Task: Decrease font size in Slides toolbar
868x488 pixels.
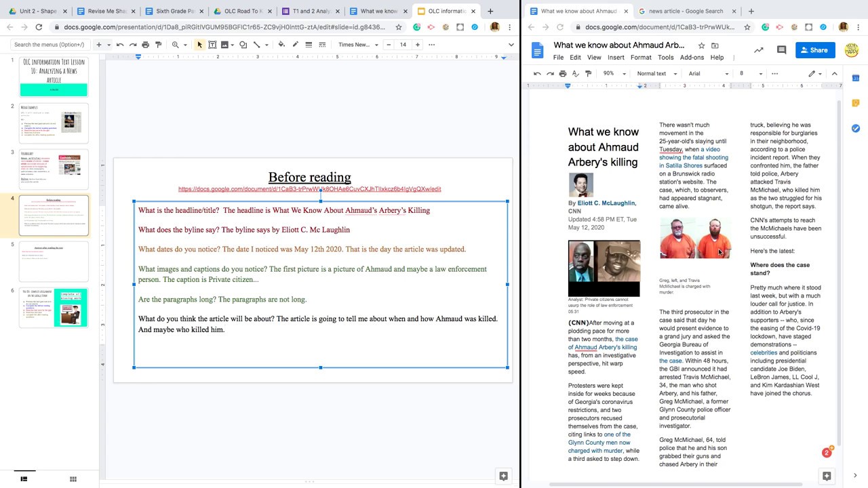Action: (x=389, y=45)
